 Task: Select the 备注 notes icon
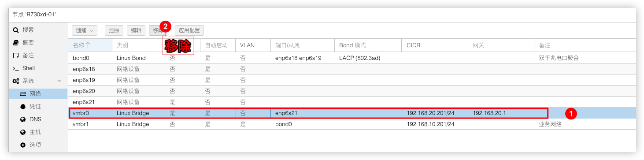(16, 56)
